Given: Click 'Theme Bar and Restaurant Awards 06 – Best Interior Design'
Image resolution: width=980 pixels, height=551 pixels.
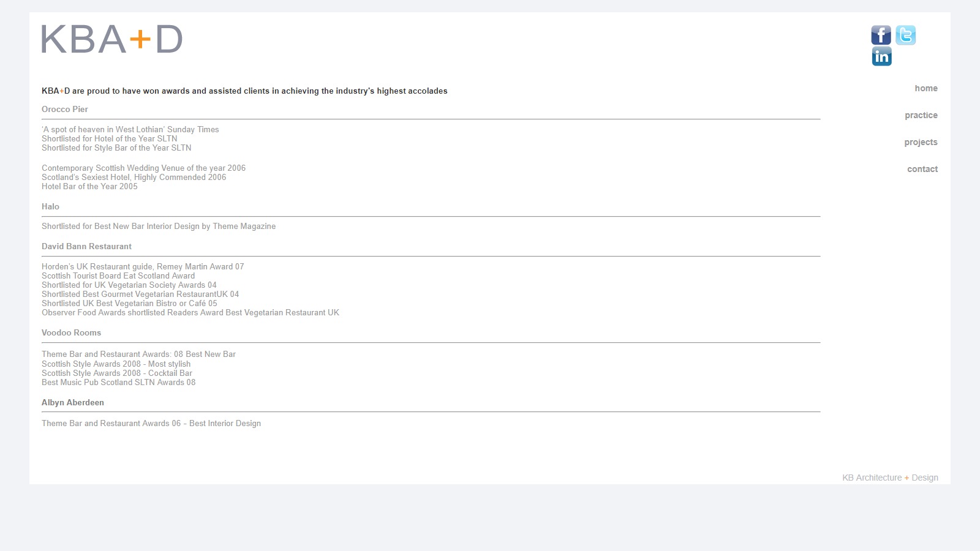Looking at the screenshot, I should [x=151, y=423].
